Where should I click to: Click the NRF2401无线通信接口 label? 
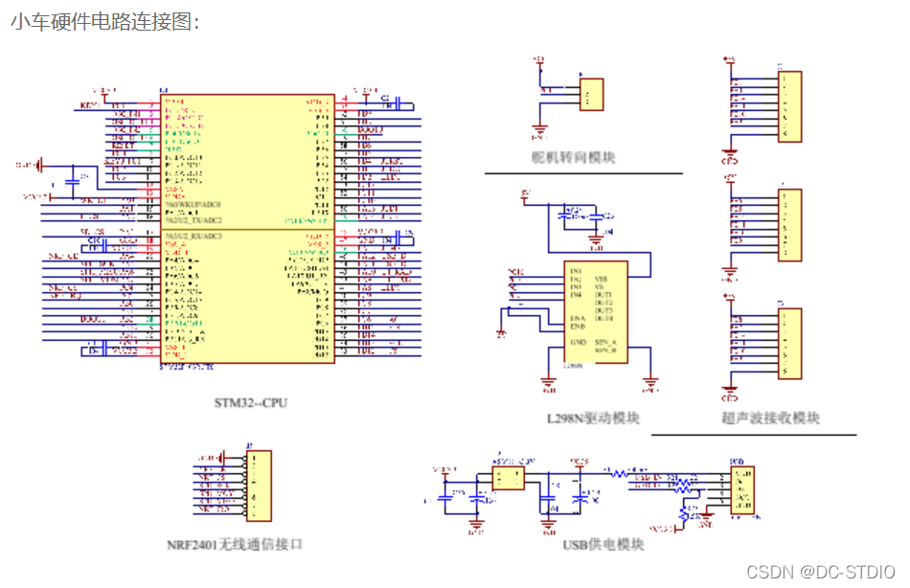[235, 545]
